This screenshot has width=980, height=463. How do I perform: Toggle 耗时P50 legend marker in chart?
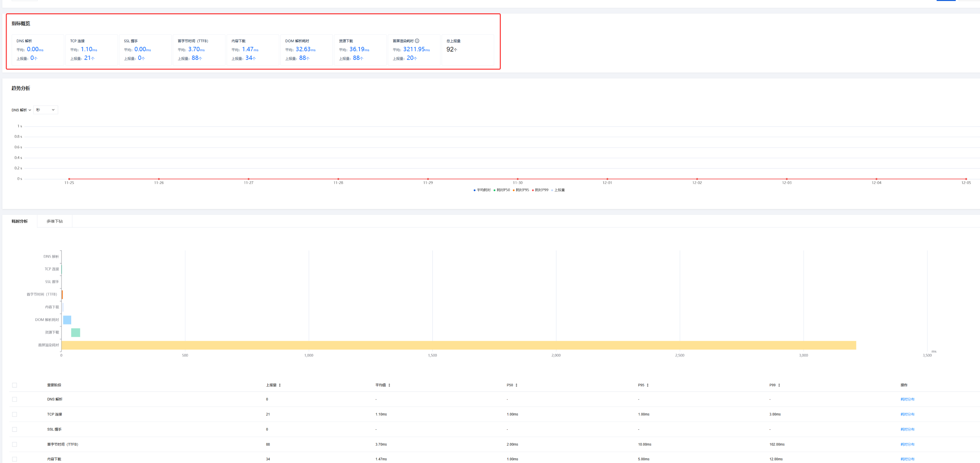494,190
